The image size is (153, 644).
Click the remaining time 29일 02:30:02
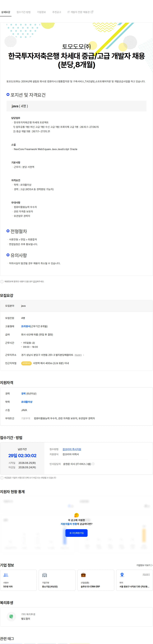pyautogui.click(x=22, y=456)
